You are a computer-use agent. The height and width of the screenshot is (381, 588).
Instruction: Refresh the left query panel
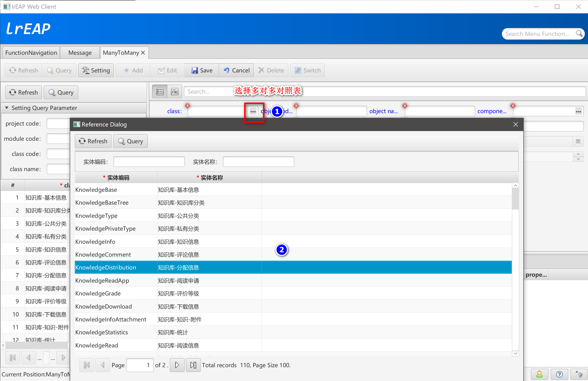tap(23, 92)
